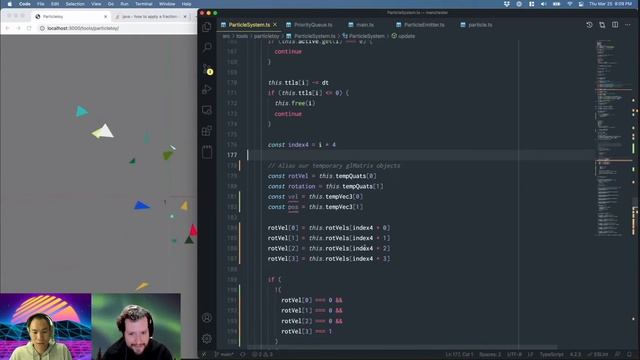Open the Manage gear menu in VS Code

[207, 338]
